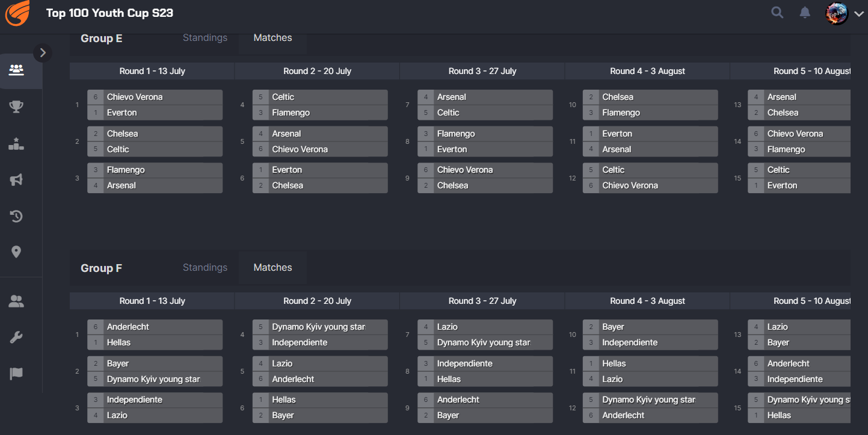
Task: Click the user profile avatar image
Action: (x=837, y=13)
